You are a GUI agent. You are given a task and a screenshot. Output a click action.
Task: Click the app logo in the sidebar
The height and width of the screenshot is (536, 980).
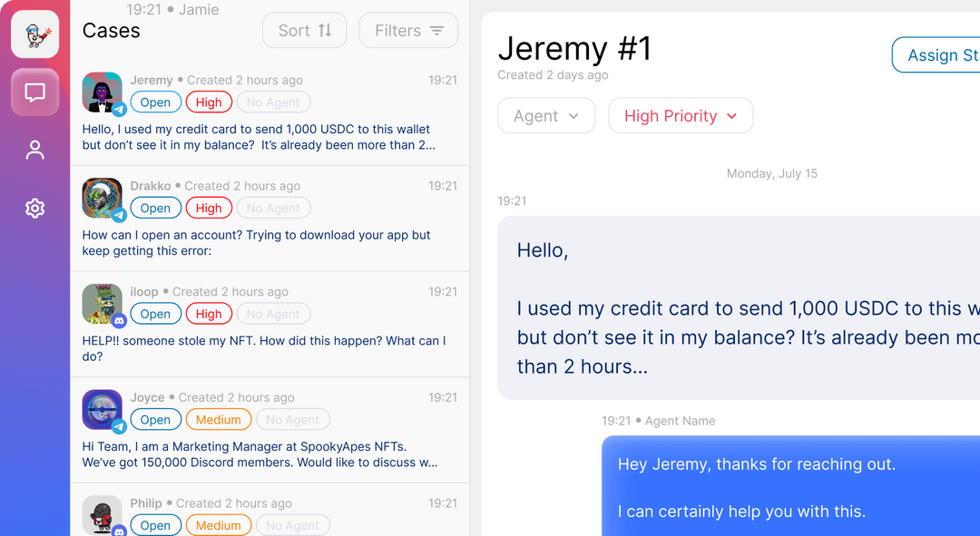(35, 34)
